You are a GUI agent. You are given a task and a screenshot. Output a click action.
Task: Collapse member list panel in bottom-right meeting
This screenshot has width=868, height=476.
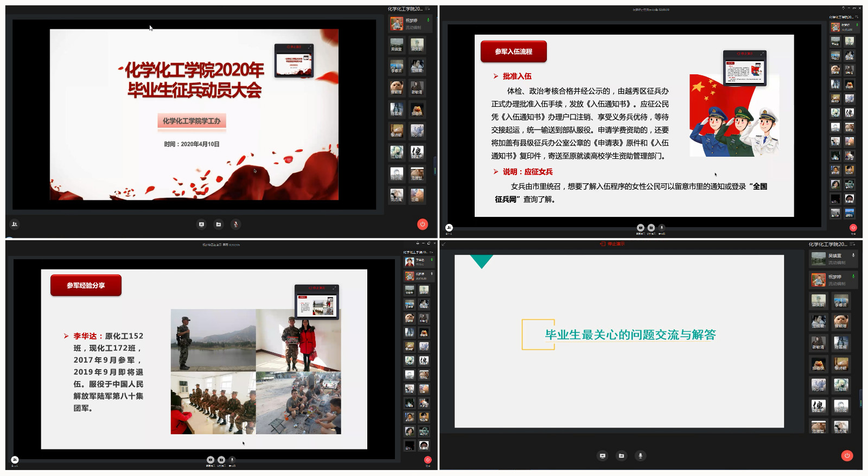(x=853, y=245)
